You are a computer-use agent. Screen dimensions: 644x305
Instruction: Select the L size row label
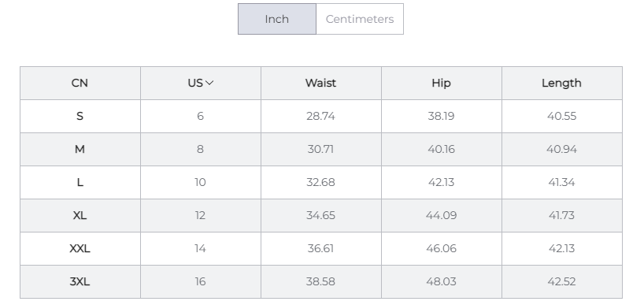coord(80,183)
